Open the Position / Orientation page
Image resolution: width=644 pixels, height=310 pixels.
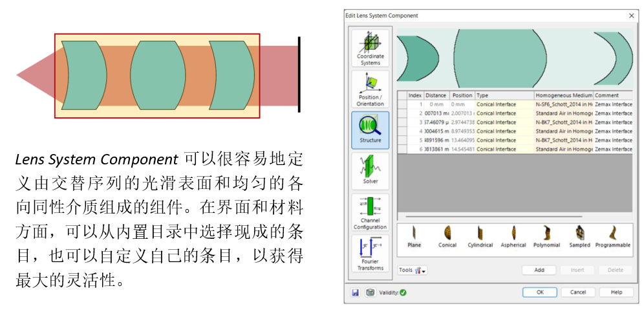pyautogui.click(x=370, y=89)
